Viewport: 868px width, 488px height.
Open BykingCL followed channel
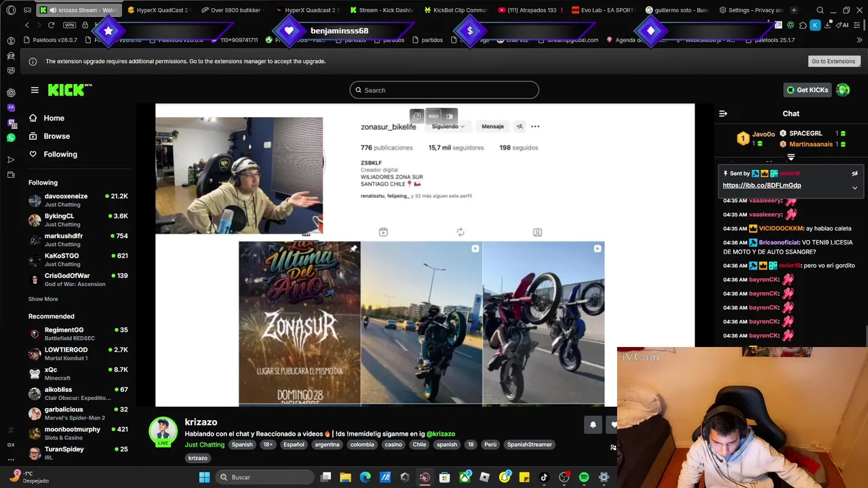pyautogui.click(x=78, y=220)
